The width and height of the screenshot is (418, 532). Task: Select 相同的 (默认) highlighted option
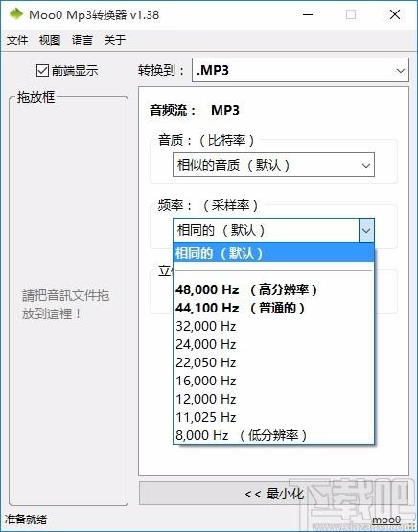(273, 253)
